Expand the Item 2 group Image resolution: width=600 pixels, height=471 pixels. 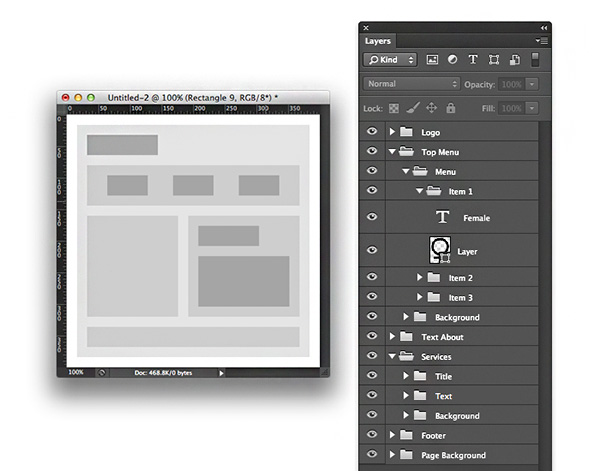tap(420, 278)
